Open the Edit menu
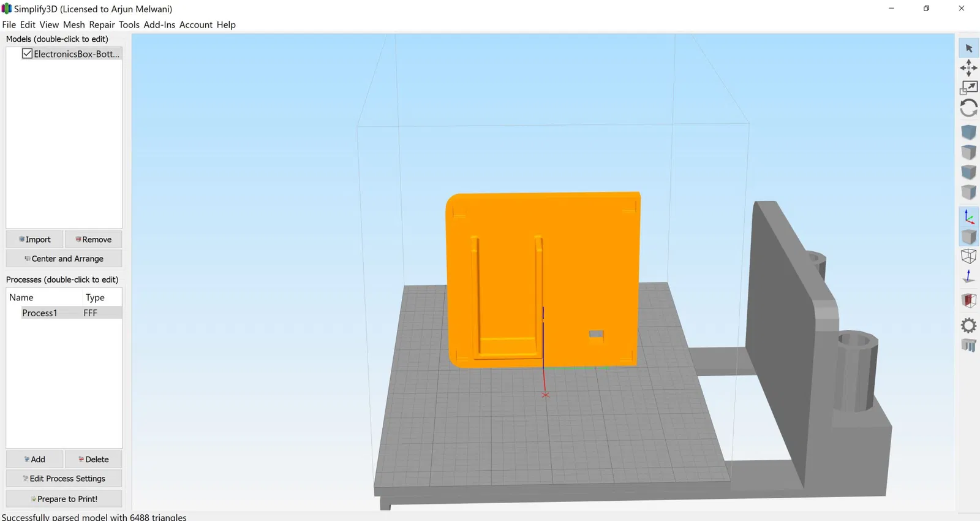The image size is (980, 521). 28,25
